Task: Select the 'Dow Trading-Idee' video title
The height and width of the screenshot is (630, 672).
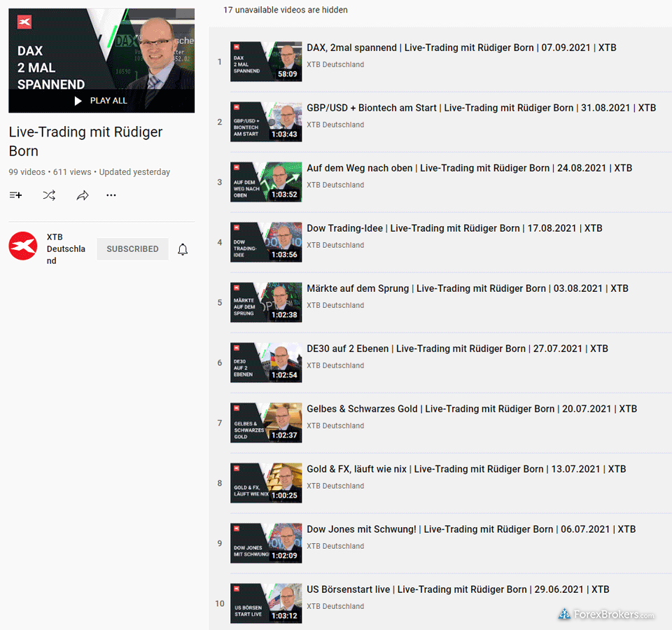Action: pyautogui.click(x=454, y=228)
